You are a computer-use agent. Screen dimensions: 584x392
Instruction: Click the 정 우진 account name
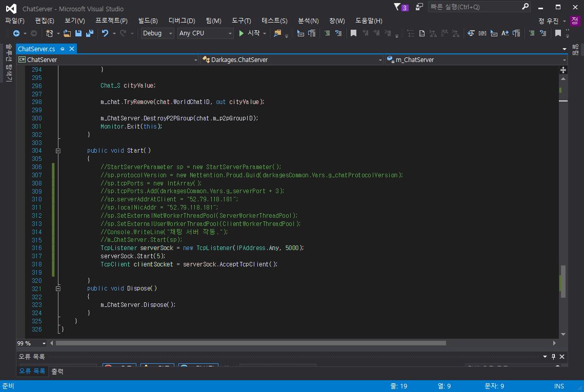(x=549, y=21)
